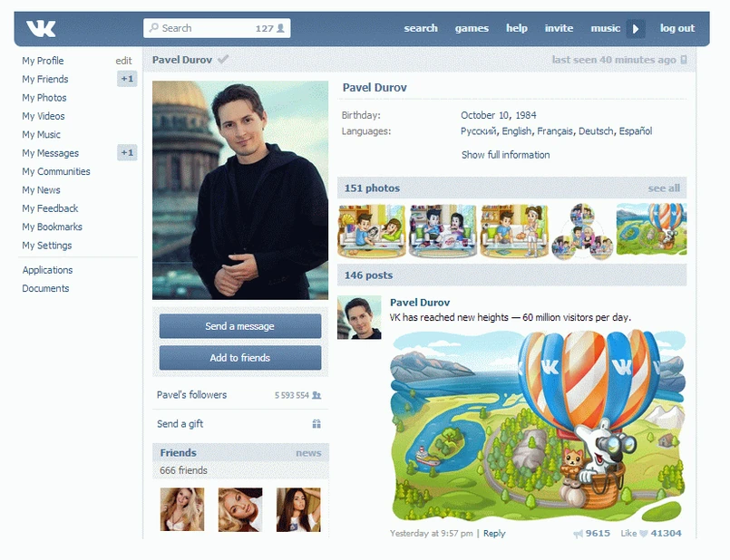Open invite from the header menu
This screenshot has width=730, height=560.
click(x=559, y=28)
